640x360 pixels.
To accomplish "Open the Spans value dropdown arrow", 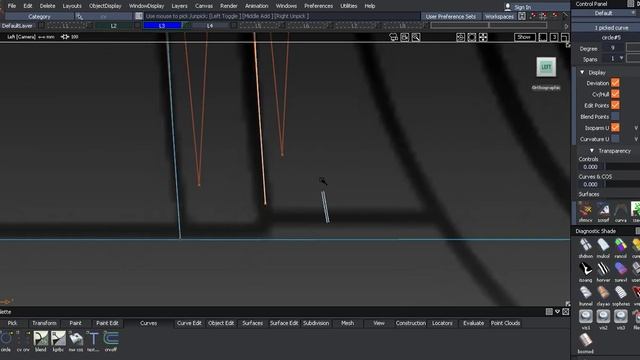I will pos(621,58).
